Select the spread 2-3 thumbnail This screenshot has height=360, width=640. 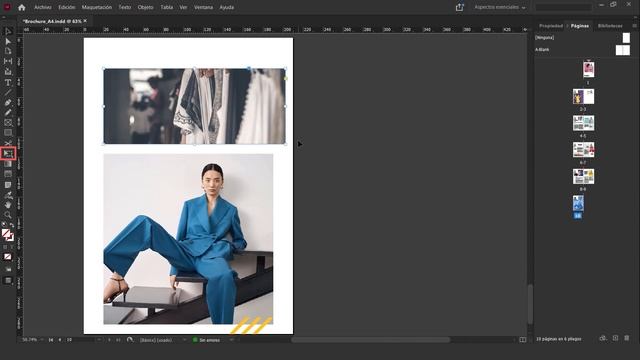pyautogui.click(x=583, y=97)
